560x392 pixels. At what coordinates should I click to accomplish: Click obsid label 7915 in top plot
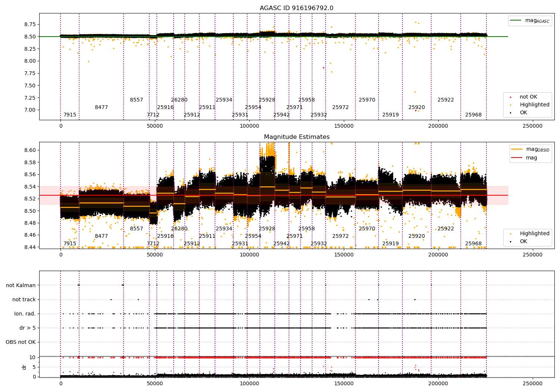(70, 115)
